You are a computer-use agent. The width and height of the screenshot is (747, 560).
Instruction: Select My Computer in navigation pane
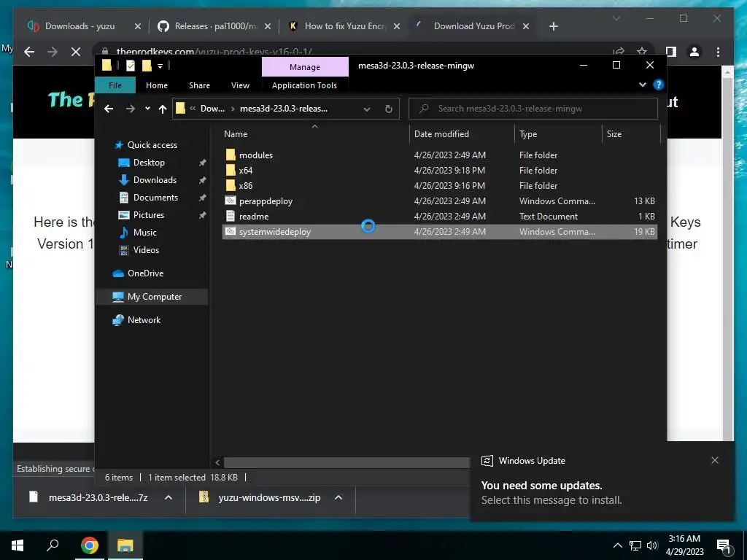pos(155,297)
